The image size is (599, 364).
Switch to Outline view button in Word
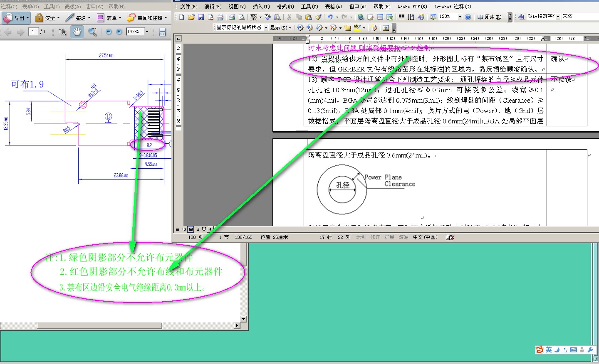coord(198,229)
